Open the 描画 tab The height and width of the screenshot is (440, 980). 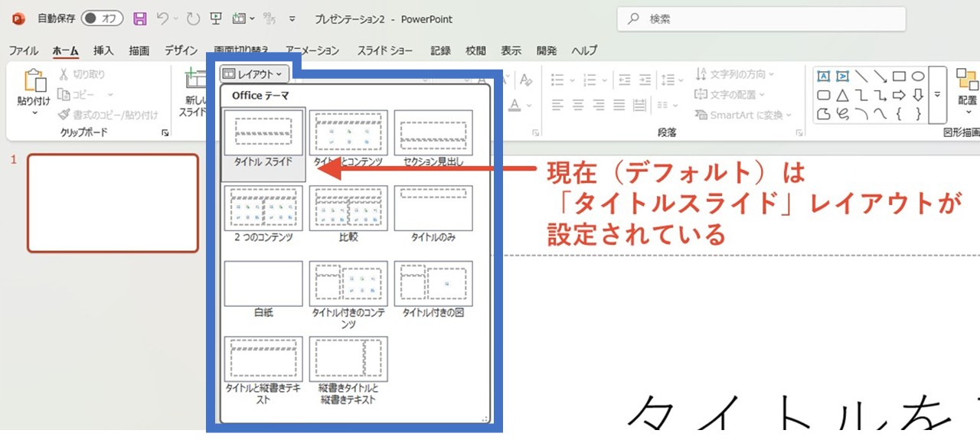tap(139, 51)
